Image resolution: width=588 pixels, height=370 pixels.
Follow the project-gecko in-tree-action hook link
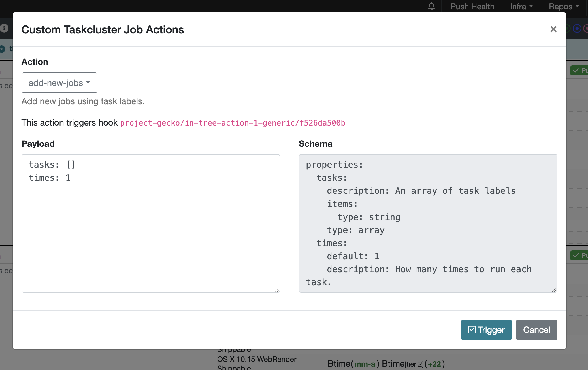point(233,123)
